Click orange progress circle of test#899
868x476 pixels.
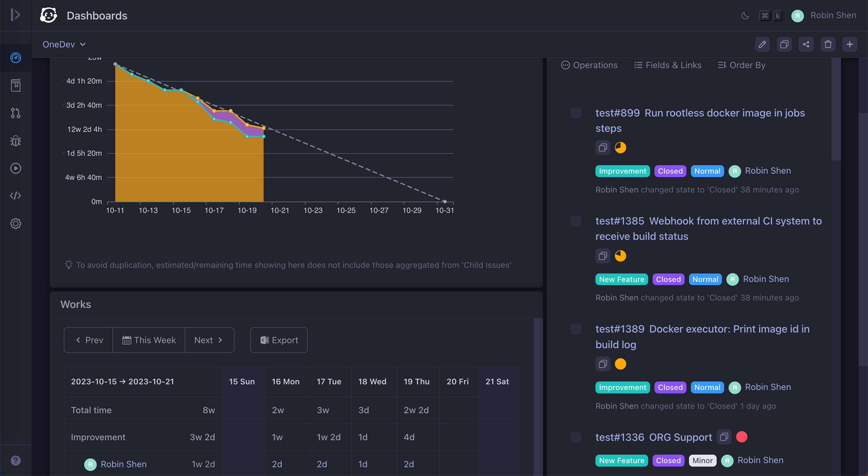pyautogui.click(x=620, y=148)
